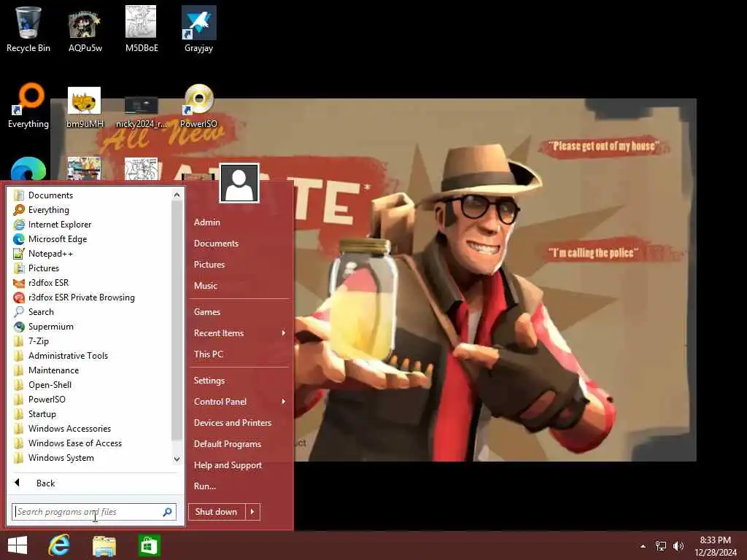Launch Everything desktop shortcut
The height and width of the screenshot is (560, 747).
coord(28,106)
